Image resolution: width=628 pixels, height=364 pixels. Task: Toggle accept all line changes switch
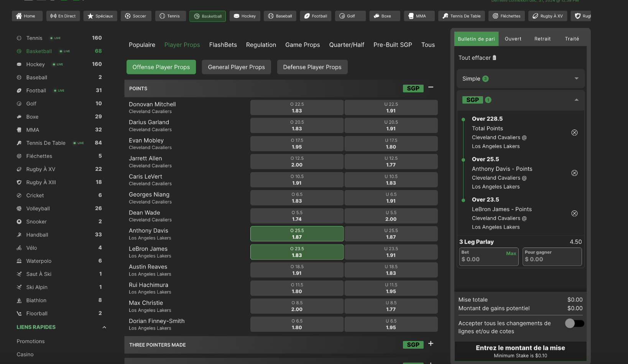point(574,323)
